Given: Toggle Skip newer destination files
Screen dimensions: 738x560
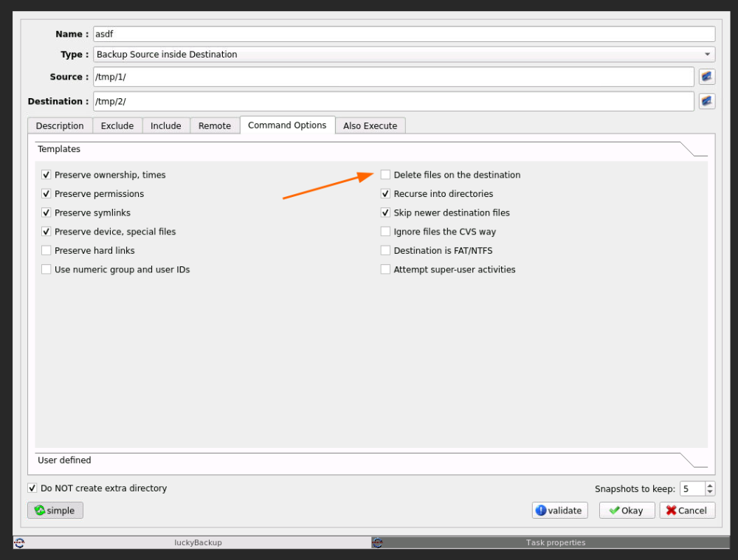Looking at the screenshot, I should click(385, 212).
